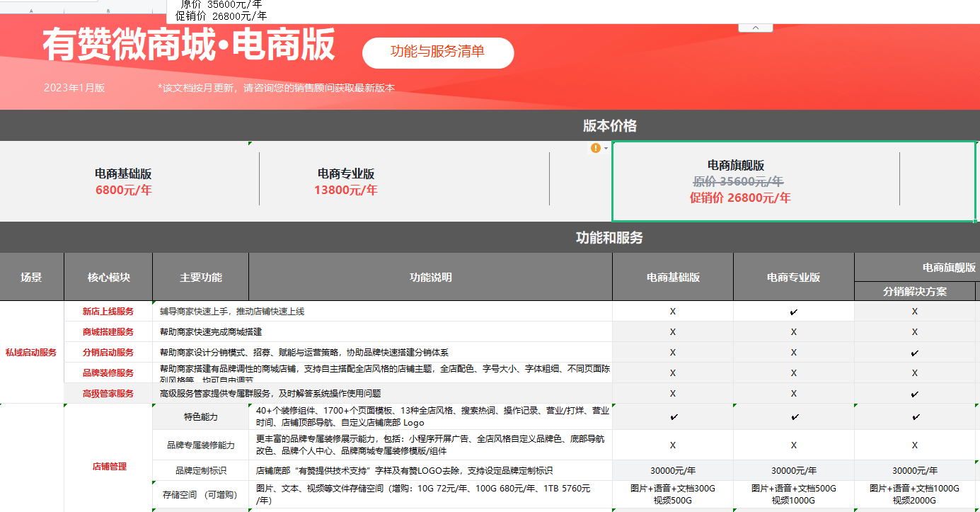
Task: Select 商城搭建服务 X under 电商专业版
Action: coord(794,331)
